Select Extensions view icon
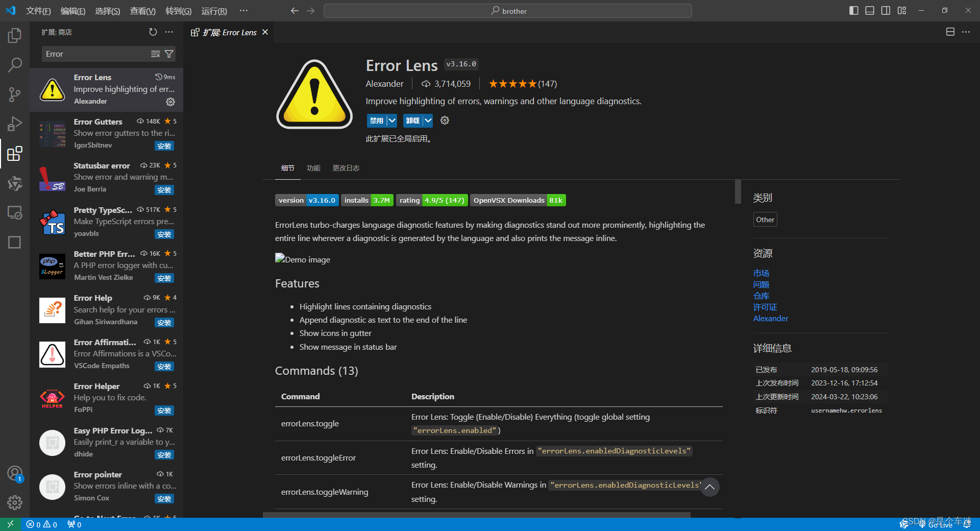 15,153
